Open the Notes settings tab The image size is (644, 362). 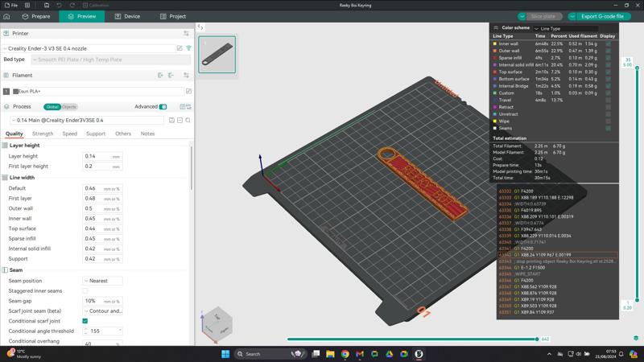click(147, 134)
